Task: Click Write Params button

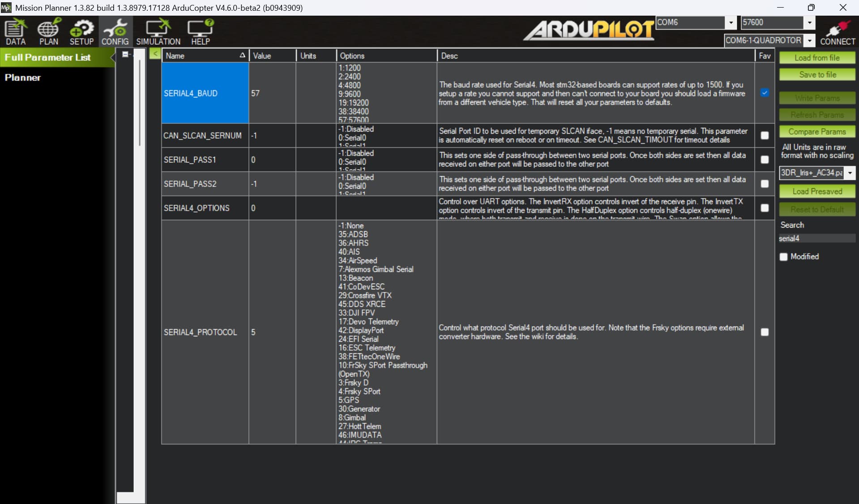Action: (817, 98)
